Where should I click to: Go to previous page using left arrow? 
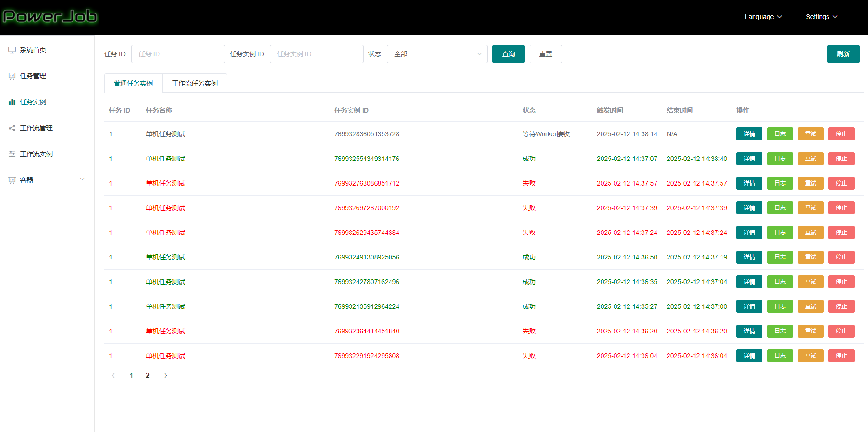tap(113, 376)
